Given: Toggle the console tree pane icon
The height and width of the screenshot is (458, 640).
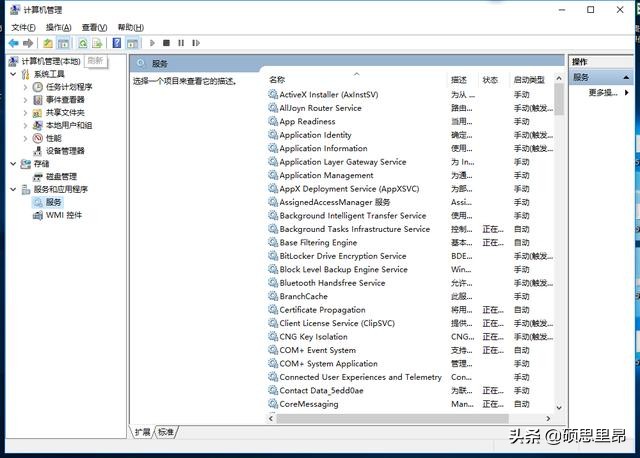Looking at the screenshot, I should pos(63,43).
